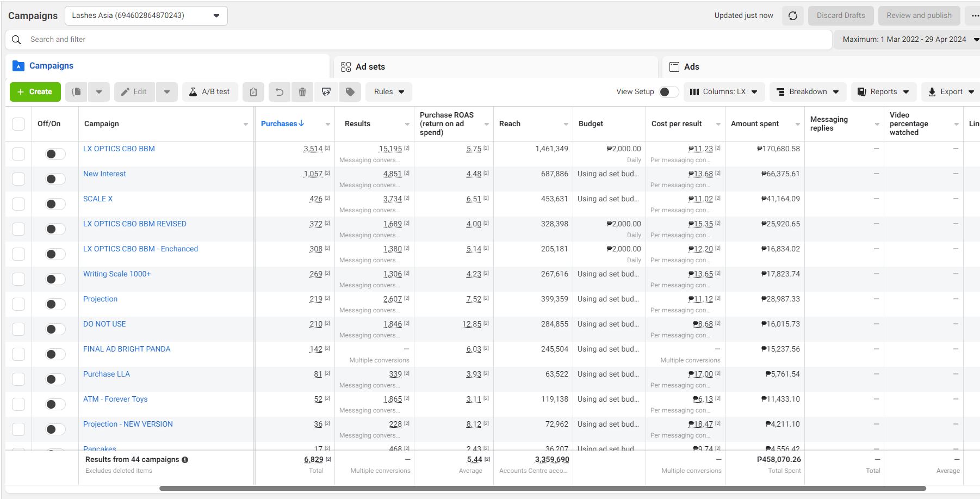Image resolution: width=980 pixels, height=499 pixels.
Task: Click the tag label icon
Action: [x=350, y=92]
